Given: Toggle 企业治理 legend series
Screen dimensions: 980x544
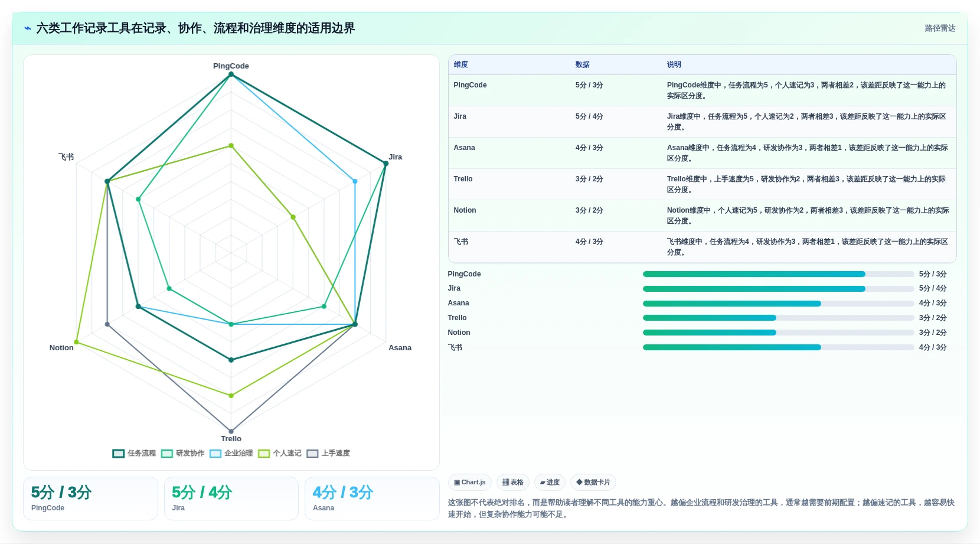Looking at the screenshot, I should tap(231, 453).
